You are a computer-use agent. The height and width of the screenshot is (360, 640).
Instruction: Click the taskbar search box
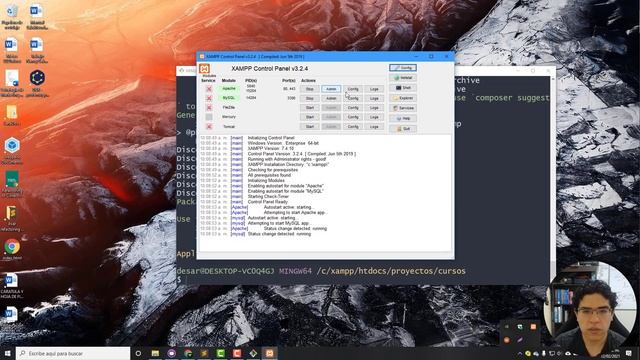point(73,353)
